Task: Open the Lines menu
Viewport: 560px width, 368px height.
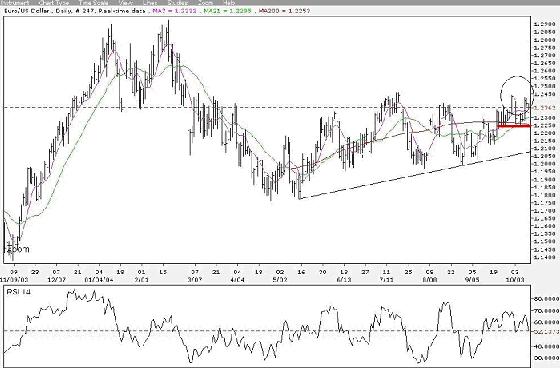Action: tap(149, 3)
